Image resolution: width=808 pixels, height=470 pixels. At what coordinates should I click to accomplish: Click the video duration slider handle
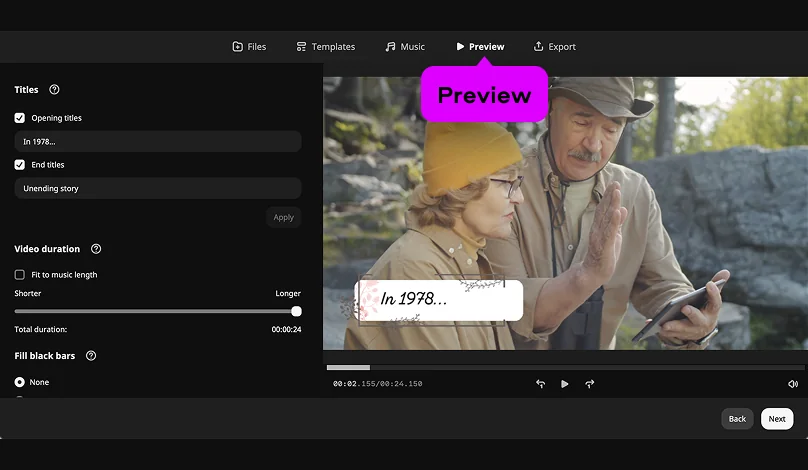tap(296, 311)
